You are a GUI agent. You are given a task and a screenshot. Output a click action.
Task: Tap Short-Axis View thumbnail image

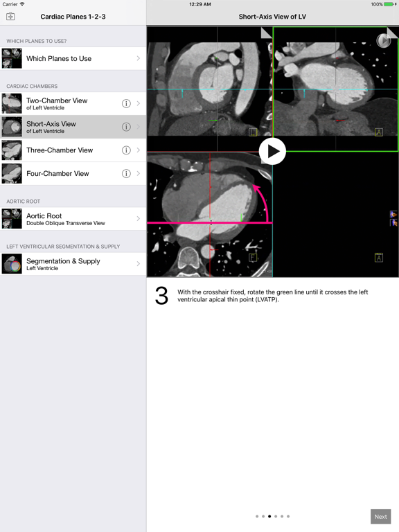click(x=12, y=127)
